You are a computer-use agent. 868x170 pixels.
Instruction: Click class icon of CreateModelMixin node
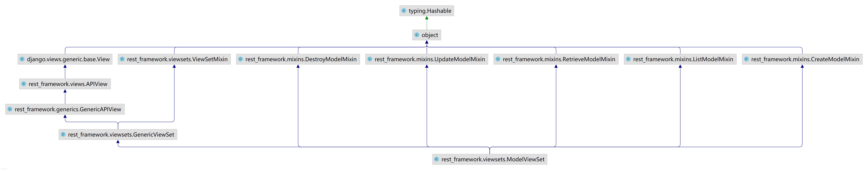tap(746, 59)
